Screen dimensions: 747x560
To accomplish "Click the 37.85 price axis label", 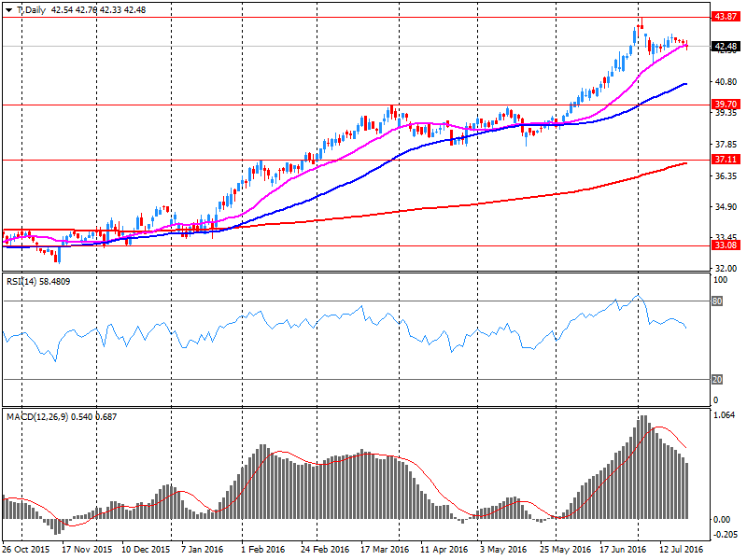I will click(726, 145).
